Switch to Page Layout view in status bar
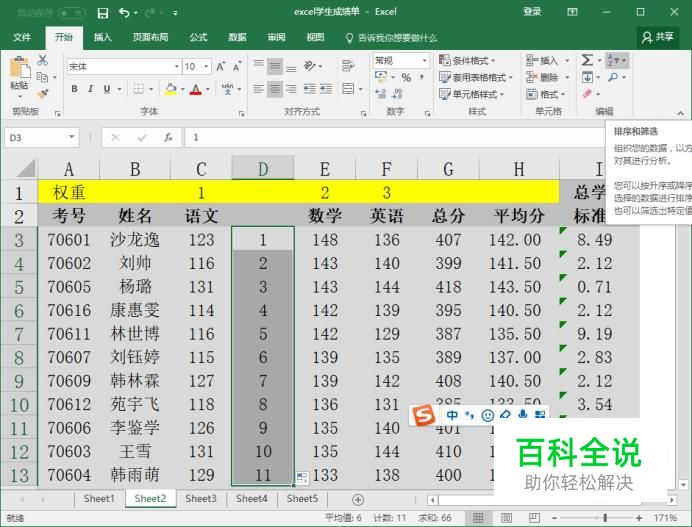Screen dimensions: 692x527 pos(506,518)
